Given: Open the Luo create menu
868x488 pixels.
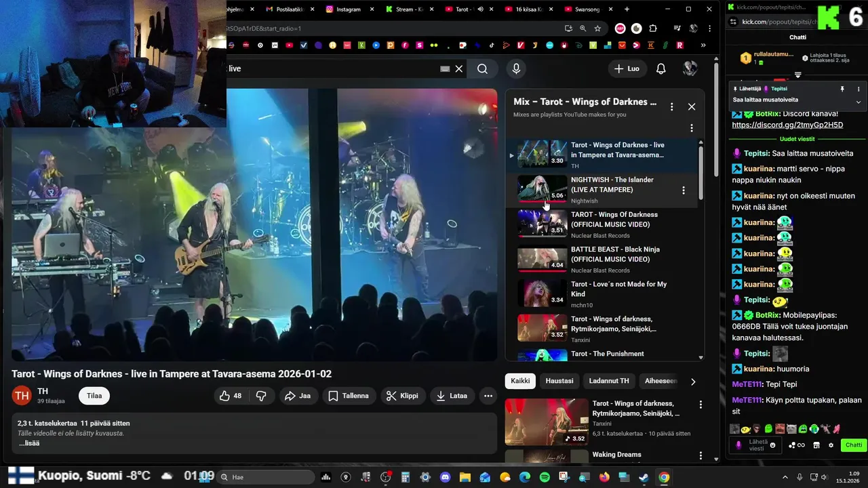Looking at the screenshot, I should (627, 68).
